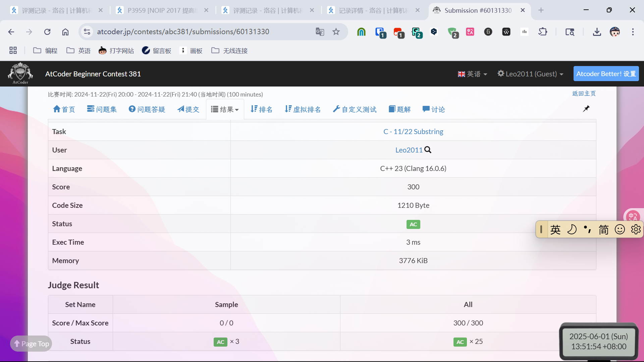Image resolution: width=644 pixels, height=362 pixels.
Task: Open the downloads icon
Action: click(x=597, y=32)
